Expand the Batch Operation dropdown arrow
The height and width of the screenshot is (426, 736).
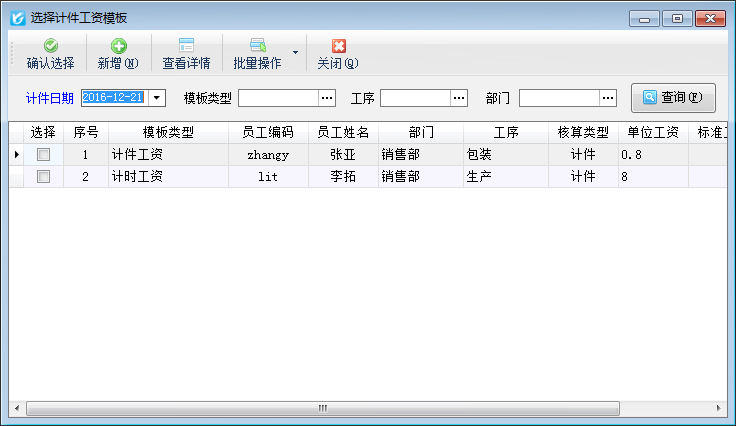point(294,52)
